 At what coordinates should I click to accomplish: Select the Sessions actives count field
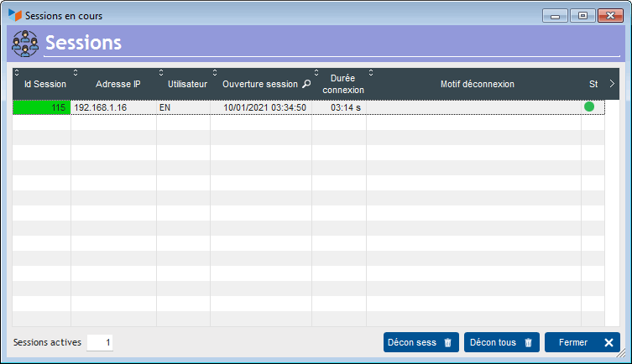[101, 342]
